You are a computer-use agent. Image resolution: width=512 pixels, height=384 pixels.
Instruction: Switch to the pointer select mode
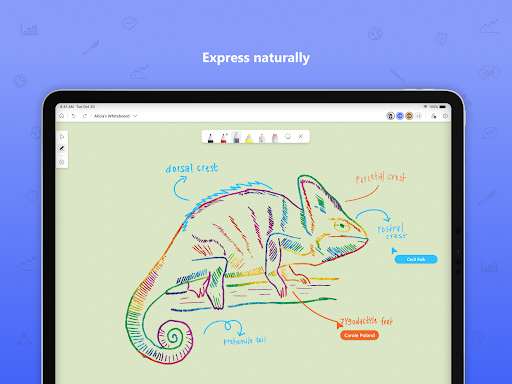coord(62,137)
